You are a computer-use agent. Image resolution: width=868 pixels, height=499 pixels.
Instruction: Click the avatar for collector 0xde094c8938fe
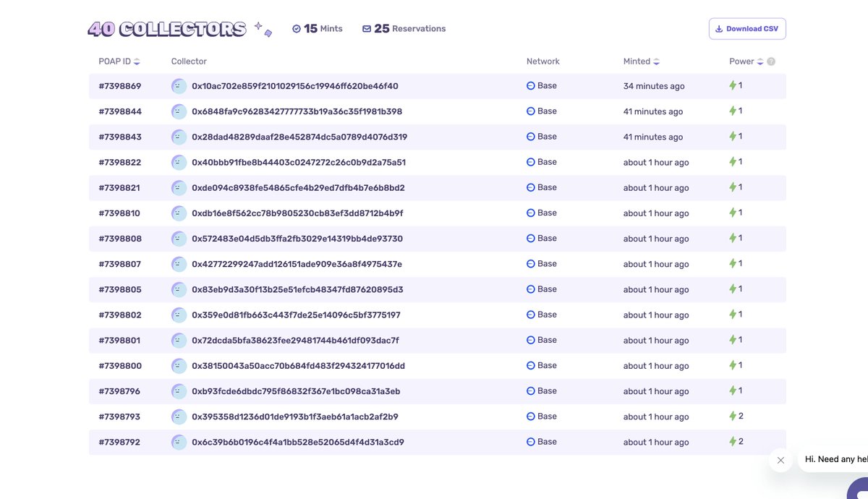(x=179, y=187)
